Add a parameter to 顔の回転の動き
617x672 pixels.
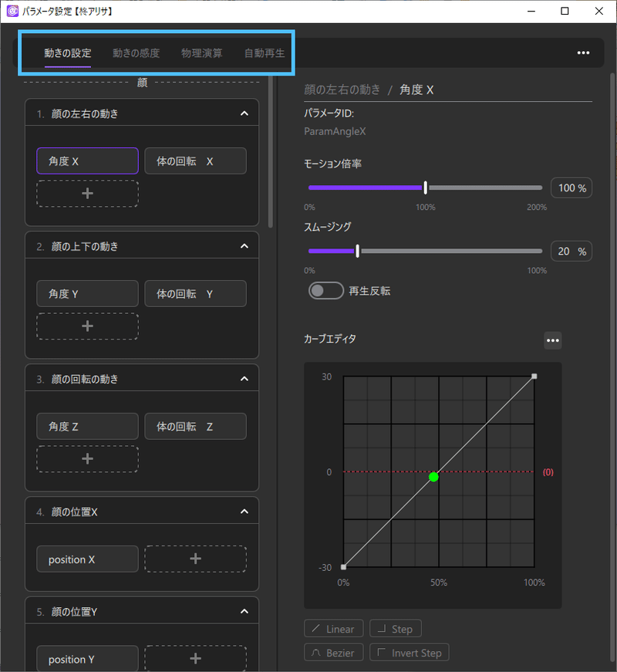87,459
